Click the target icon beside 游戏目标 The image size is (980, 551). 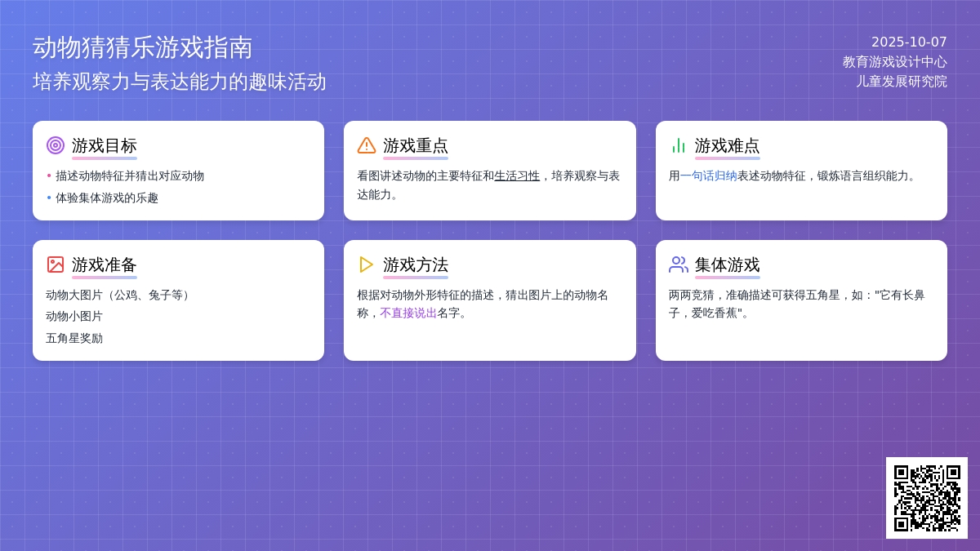coord(56,145)
